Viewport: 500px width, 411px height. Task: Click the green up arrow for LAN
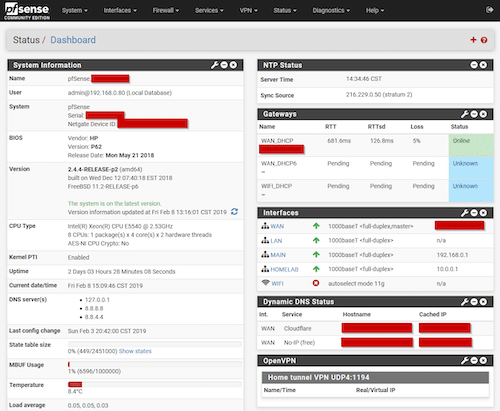click(x=316, y=240)
